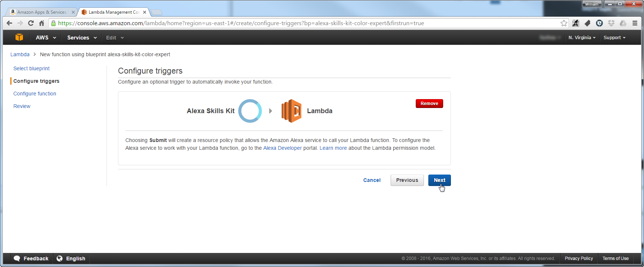Viewport: 644px width, 267px height.
Task: Click the Grammarly-style round extension icon
Action: tap(599, 23)
